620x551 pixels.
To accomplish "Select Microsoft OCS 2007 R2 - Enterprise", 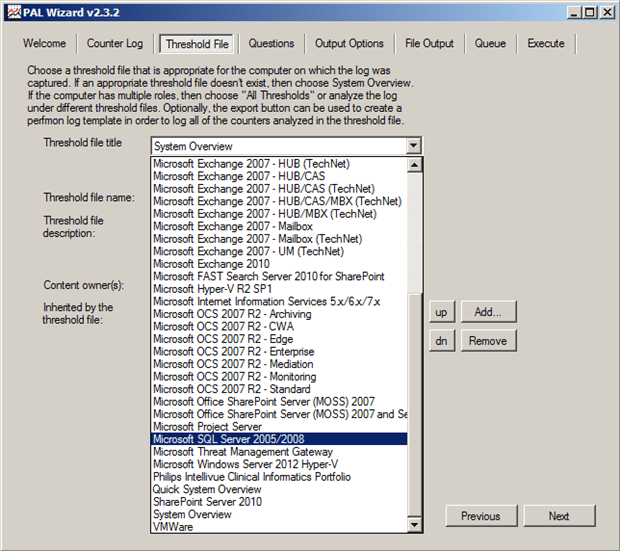I will (x=279, y=352).
